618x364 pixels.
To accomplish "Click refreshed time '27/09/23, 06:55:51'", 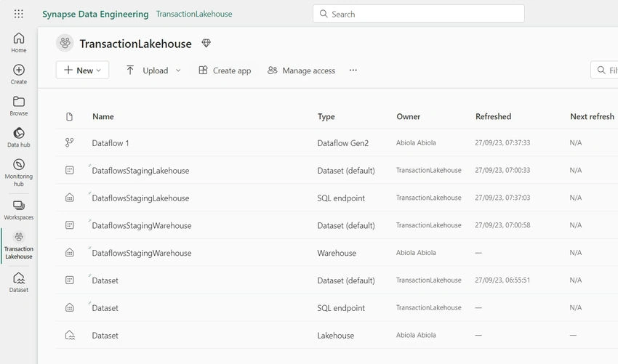I will pos(502,280).
